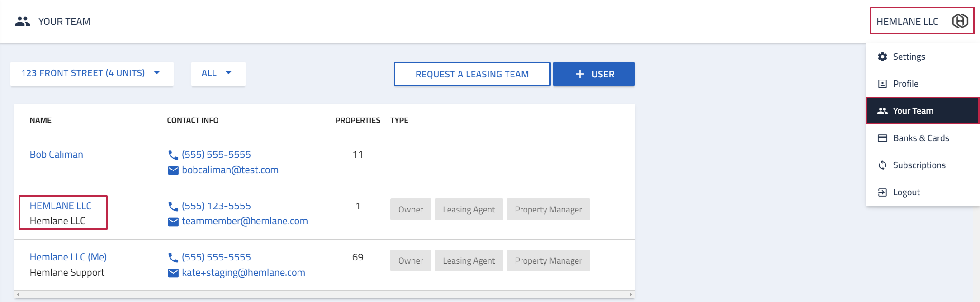Select Profile from the account menu

[923, 84]
